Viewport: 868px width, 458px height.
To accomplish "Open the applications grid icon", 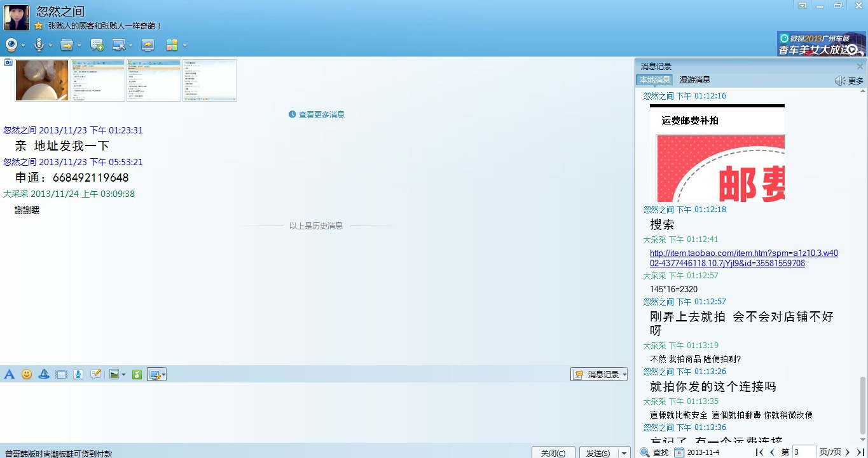I will (172, 45).
